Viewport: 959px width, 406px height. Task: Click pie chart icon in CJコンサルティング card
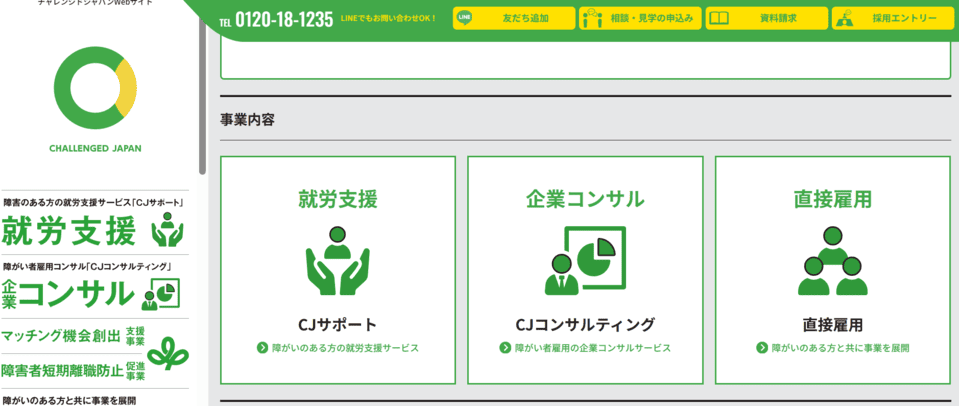point(585,261)
